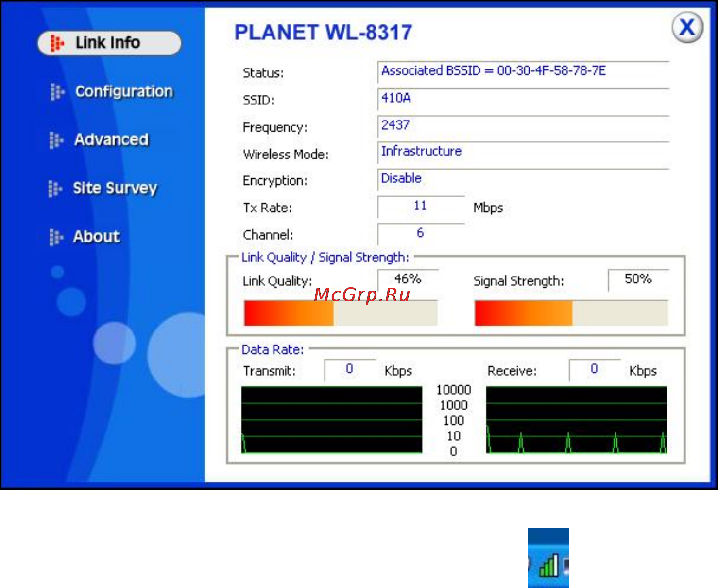The width and height of the screenshot is (718, 588).
Task: Go to the Site Survey tab
Action: 115,188
